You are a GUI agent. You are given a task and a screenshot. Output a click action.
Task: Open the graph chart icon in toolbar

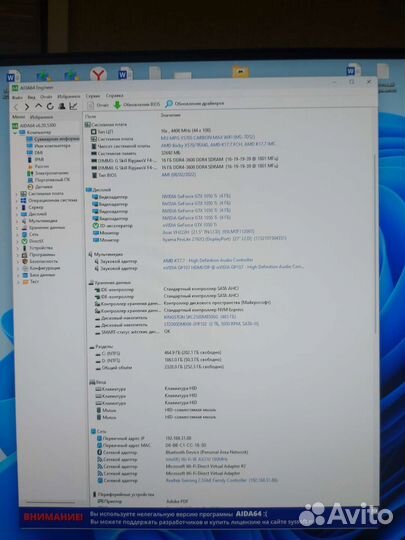tap(73, 106)
